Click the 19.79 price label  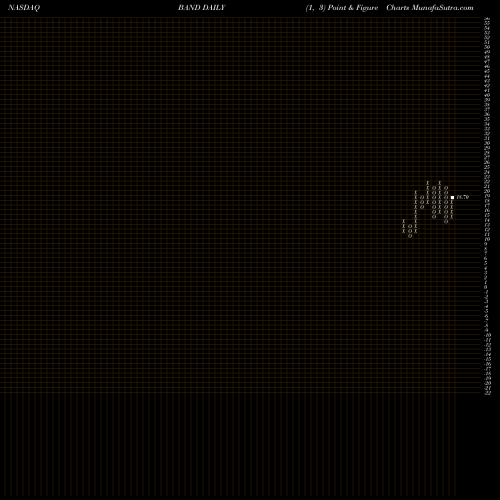pos(463,197)
